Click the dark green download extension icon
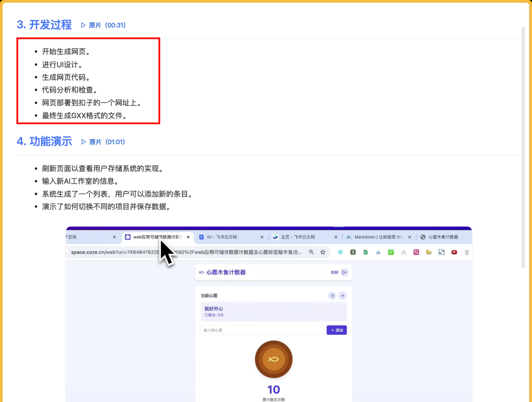Image resolution: width=532 pixels, height=402 pixels. coord(353,252)
